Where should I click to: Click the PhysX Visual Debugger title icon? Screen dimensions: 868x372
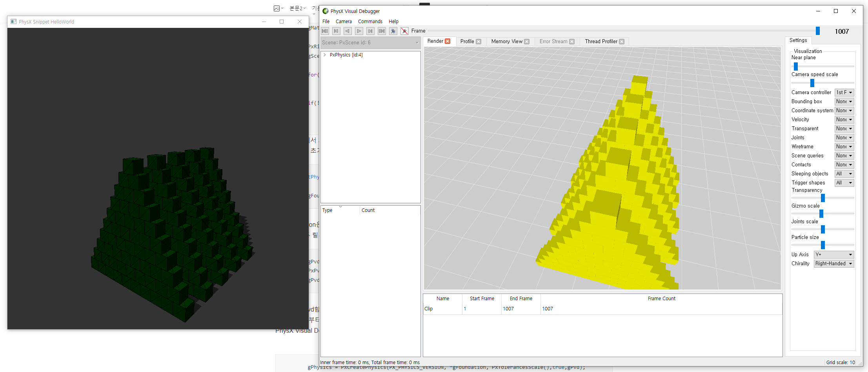click(x=326, y=11)
